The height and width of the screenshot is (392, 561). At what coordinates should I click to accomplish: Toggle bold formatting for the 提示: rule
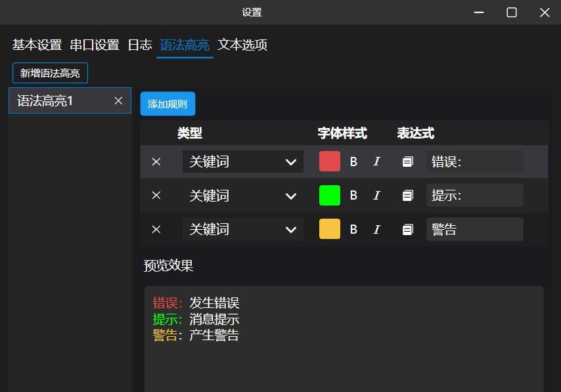point(353,195)
